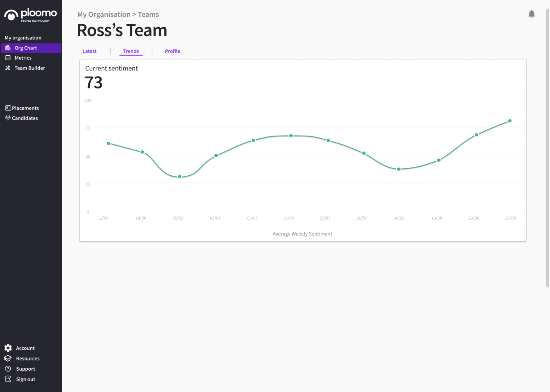
Task: Click the Placements card icon
Action: tap(8, 108)
